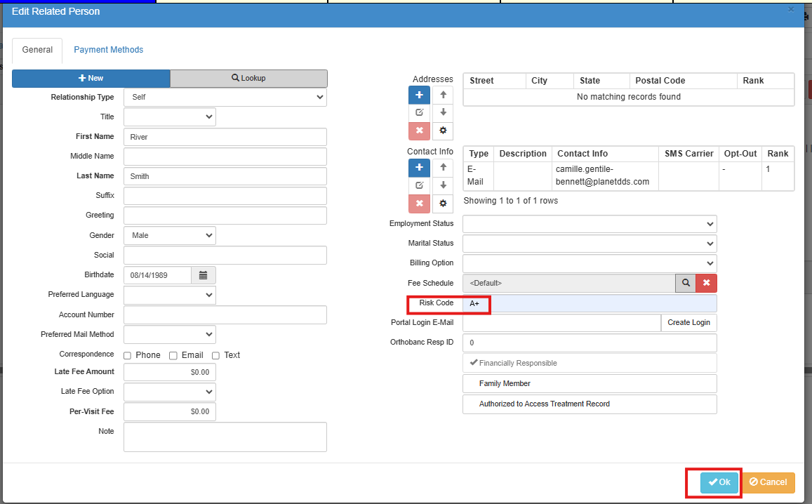The image size is (812, 504).
Task: Add a new address with the plus icon
Action: point(419,95)
